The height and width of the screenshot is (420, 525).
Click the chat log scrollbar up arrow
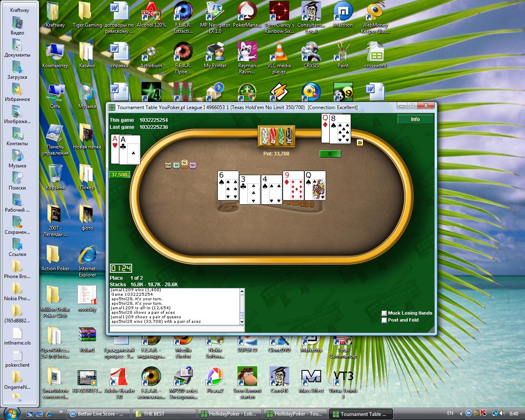[242, 291]
